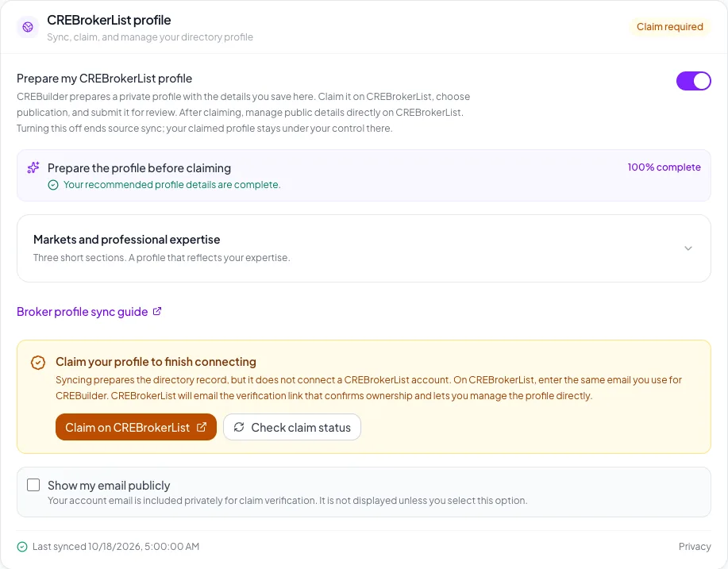Screen dimensions: 728x569
Task: Click Sync, claim, and manage subtitle text
Action: point(150,37)
